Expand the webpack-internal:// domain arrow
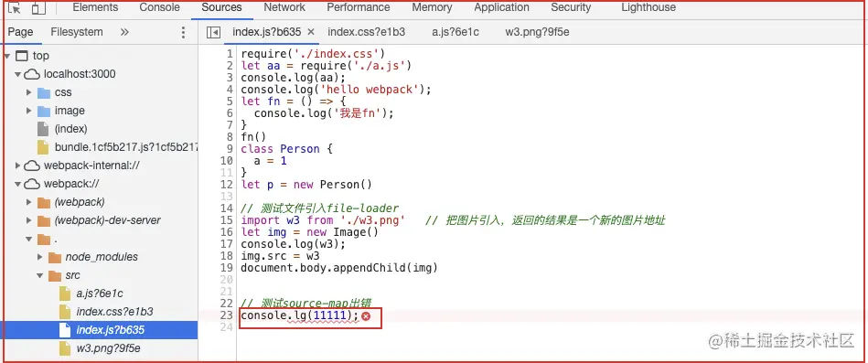The image size is (868, 363). [x=17, y=165]
